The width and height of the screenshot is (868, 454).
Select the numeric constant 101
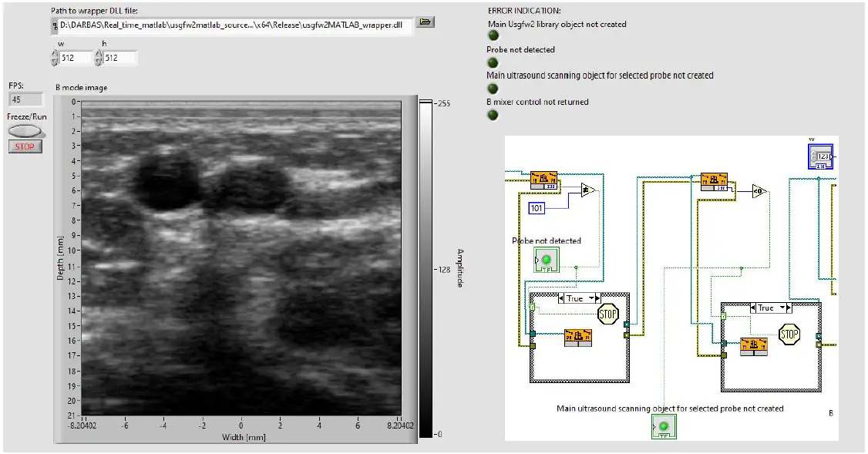point(537,209)
